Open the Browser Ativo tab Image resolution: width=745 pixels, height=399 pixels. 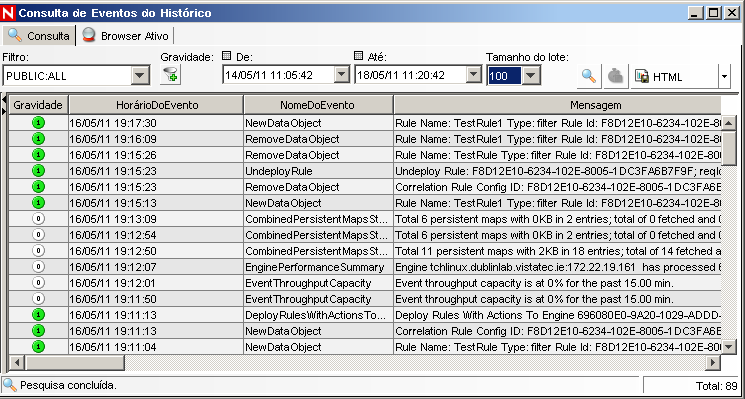pos(125,36)
